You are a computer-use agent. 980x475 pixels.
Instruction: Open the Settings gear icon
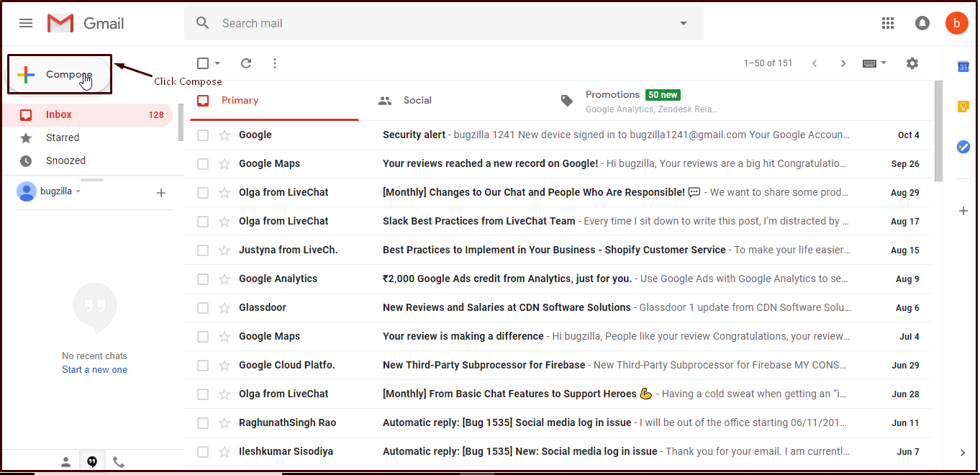click(x=912, y=63)
